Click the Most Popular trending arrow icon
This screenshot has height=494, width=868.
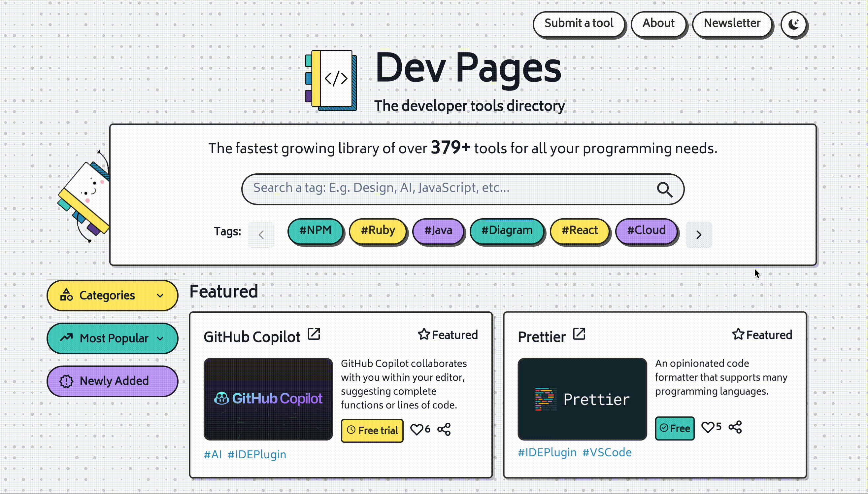click(x=66, y=337)
